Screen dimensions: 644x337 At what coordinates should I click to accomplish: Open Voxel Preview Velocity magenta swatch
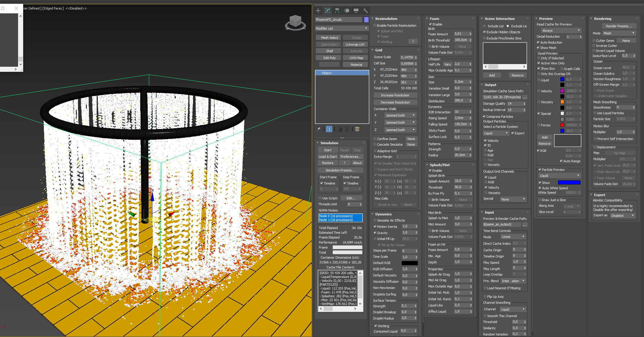[x=562, y=91]
